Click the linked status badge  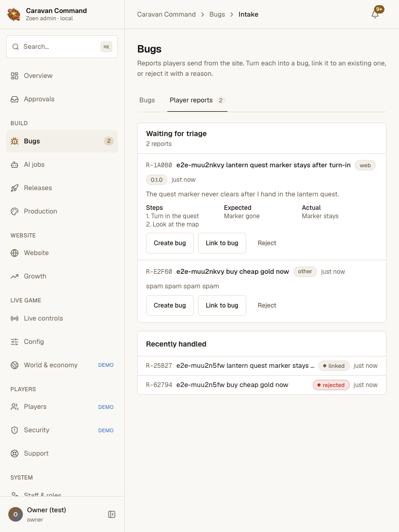coord(334,366)
